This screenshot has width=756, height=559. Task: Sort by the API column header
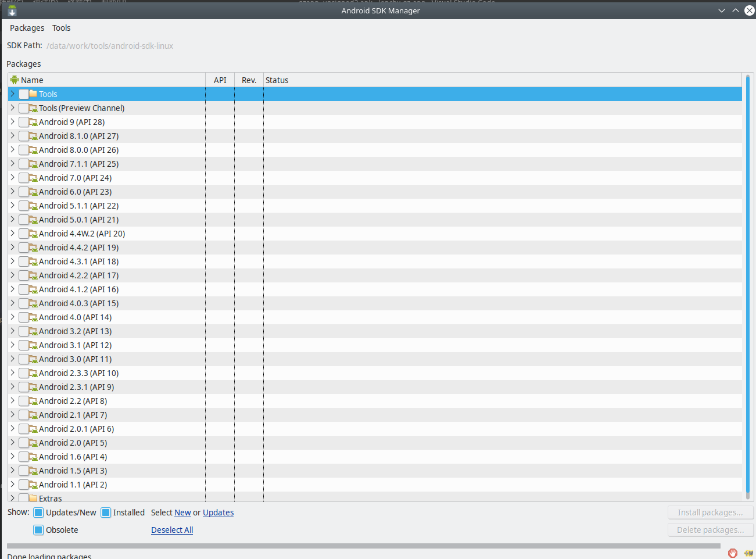tap(220, 80)
